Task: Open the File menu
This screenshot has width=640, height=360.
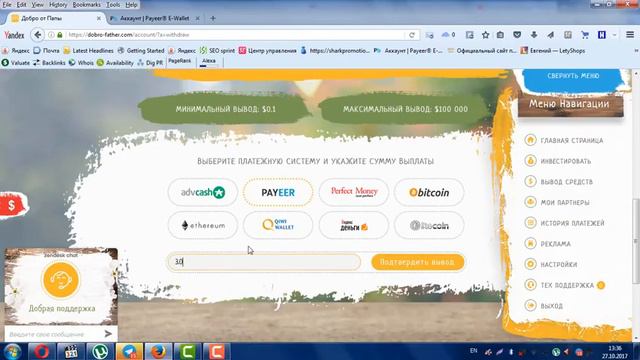Action: 7,4
